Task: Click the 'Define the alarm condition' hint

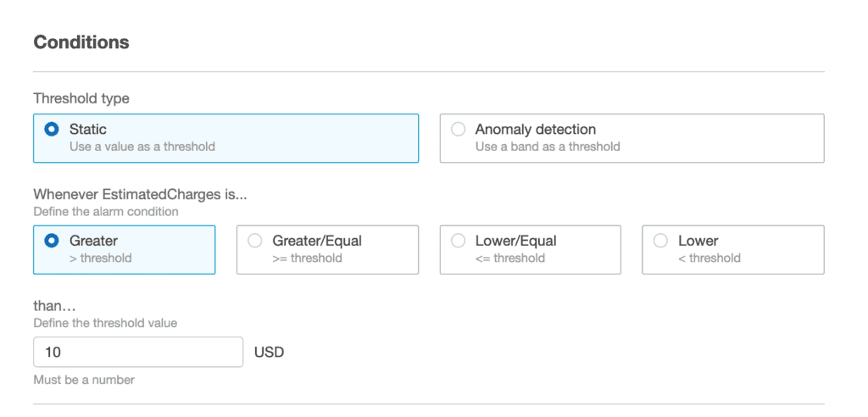Action: (x=106, y=212)
